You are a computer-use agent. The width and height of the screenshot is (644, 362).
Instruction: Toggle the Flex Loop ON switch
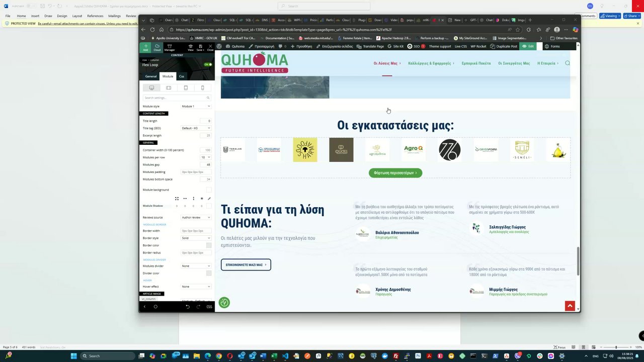coord(208,64)
